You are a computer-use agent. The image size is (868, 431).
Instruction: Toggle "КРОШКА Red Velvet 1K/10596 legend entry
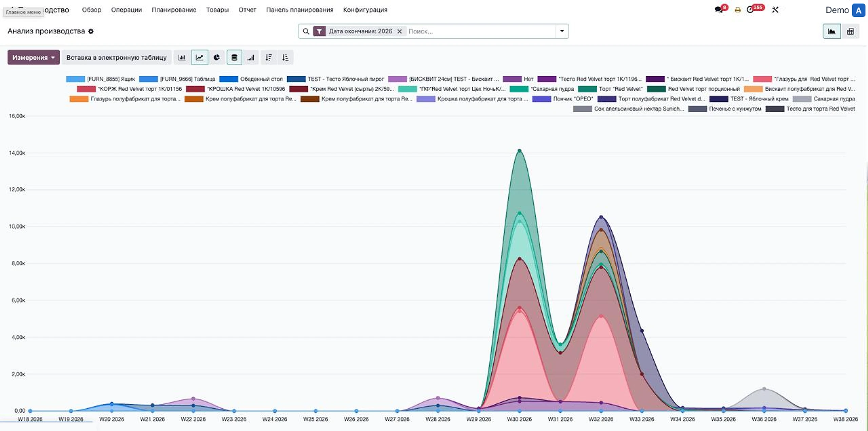pyautogui.click(x=236, y=89)
